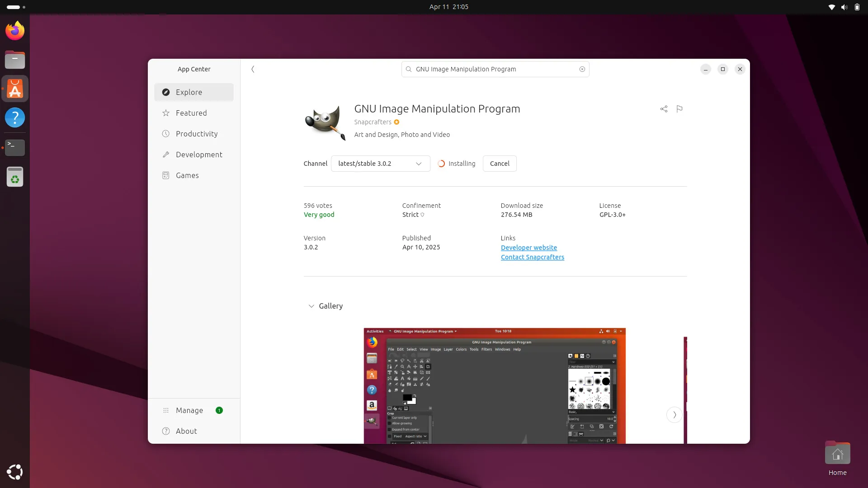Click the 'GNU Image Manipulation Program' heading
This screenshot has width=868, height=488.
click(x=437, y=109)
